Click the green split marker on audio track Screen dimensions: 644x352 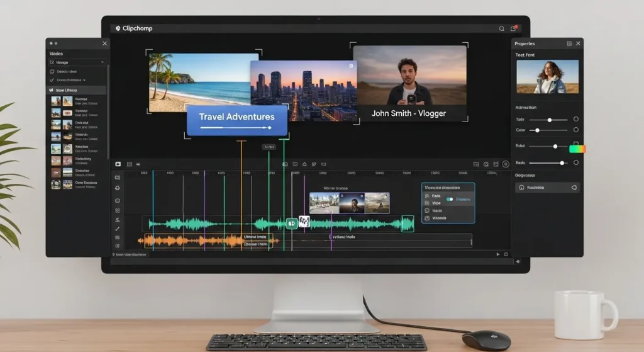click(291, 223)
